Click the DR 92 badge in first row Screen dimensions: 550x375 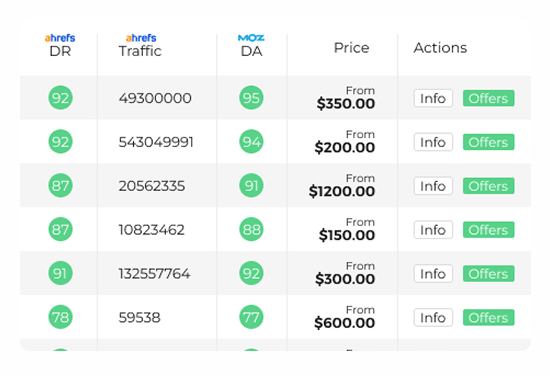click(x=60, y=98)
